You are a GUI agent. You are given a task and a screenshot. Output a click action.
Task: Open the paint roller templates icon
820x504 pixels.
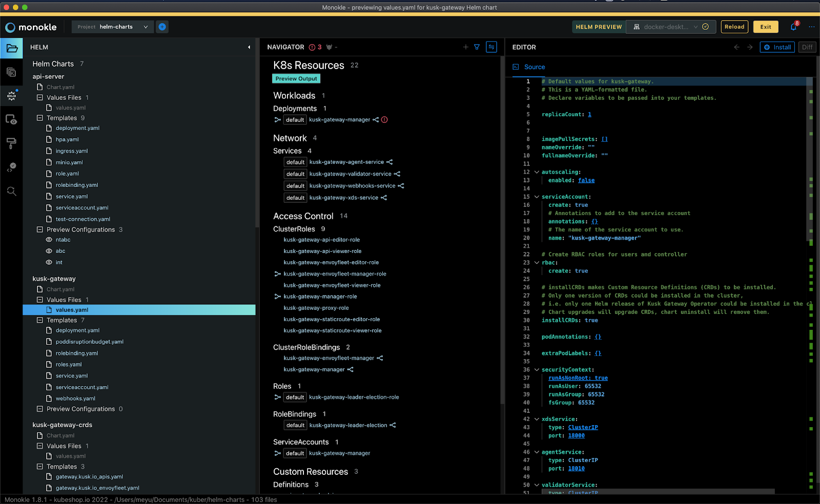(x=11, y=143)
